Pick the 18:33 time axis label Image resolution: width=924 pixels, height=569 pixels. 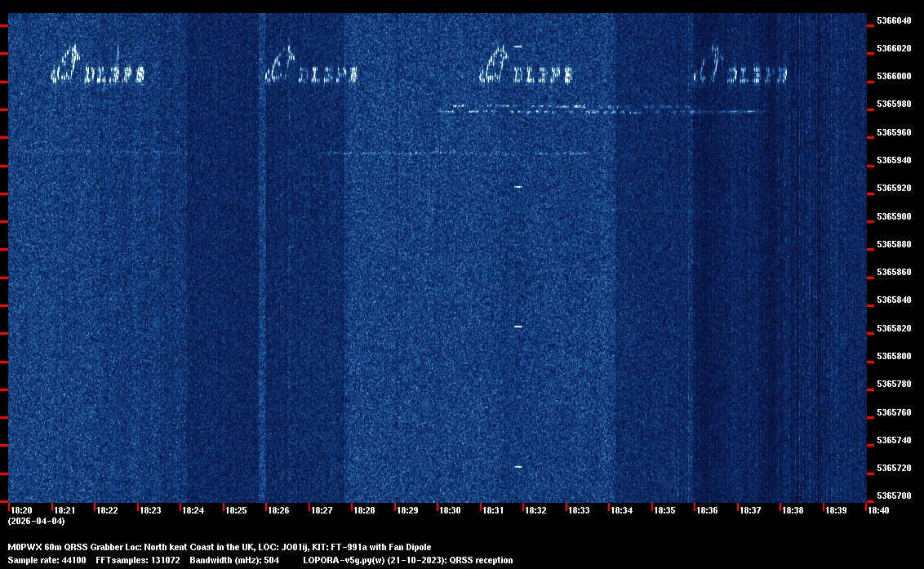579,510
